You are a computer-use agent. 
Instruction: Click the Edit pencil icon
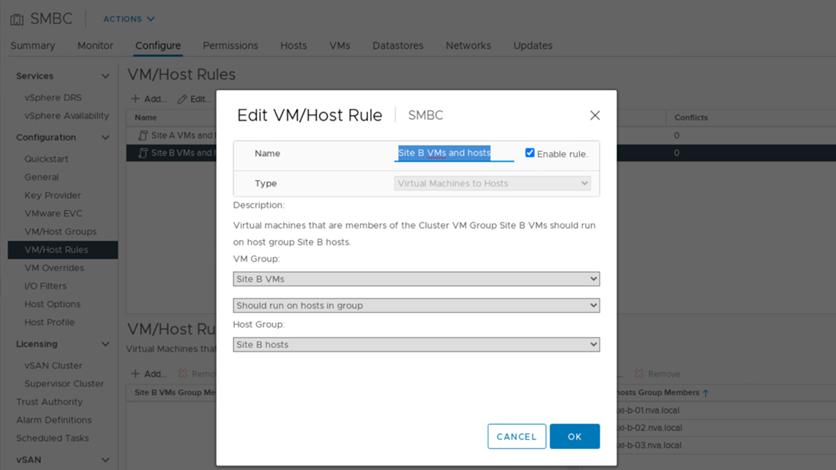coord(182,99)
